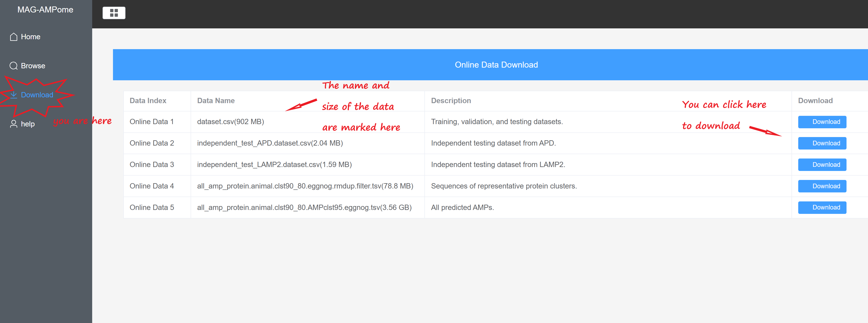Click the Description column header
The height and width of the screenshot is (323, 868).
451,101
